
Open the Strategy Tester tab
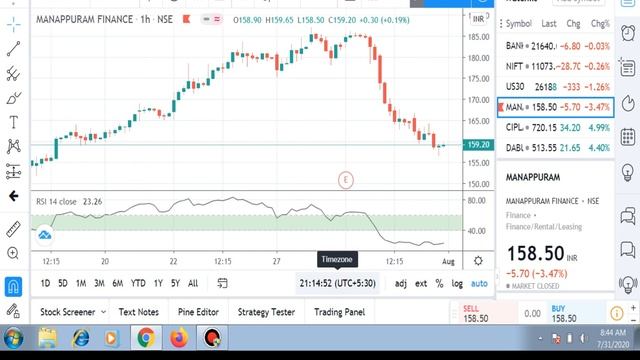[266, 312]
